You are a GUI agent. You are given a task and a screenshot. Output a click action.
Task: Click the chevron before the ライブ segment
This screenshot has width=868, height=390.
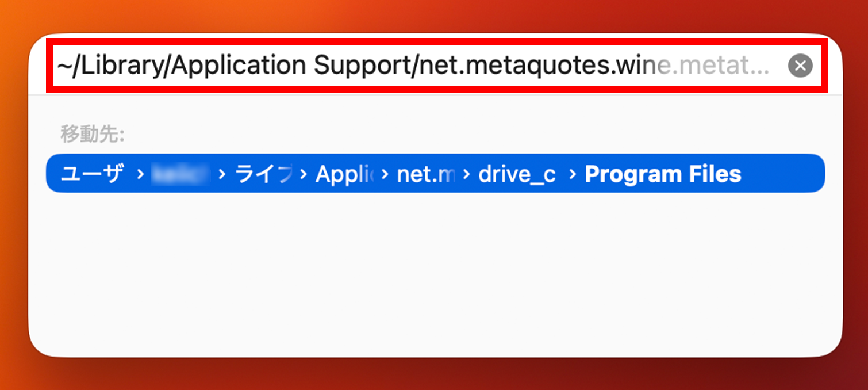(222, 174)
